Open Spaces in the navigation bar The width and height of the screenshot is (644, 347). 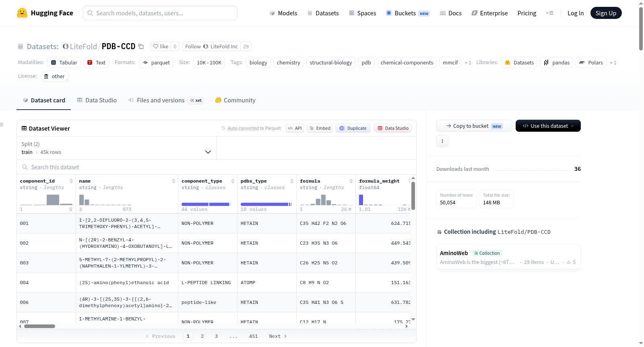tap(363, 13)
